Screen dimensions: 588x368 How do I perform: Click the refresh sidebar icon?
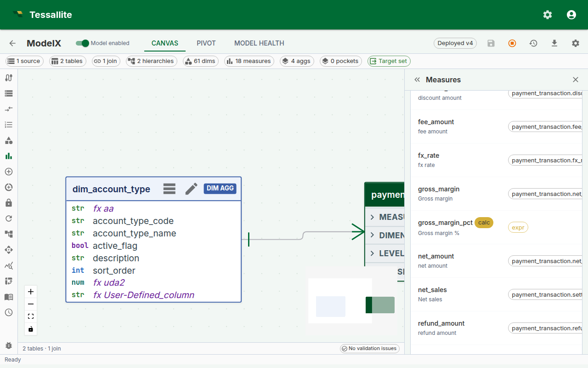8,218
